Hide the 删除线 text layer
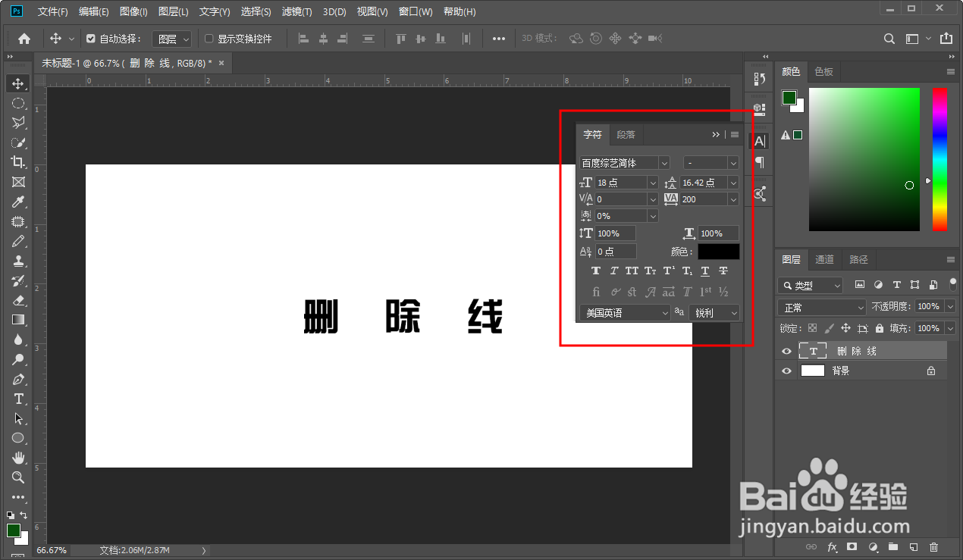963x560 pixels. click(786, 351)
